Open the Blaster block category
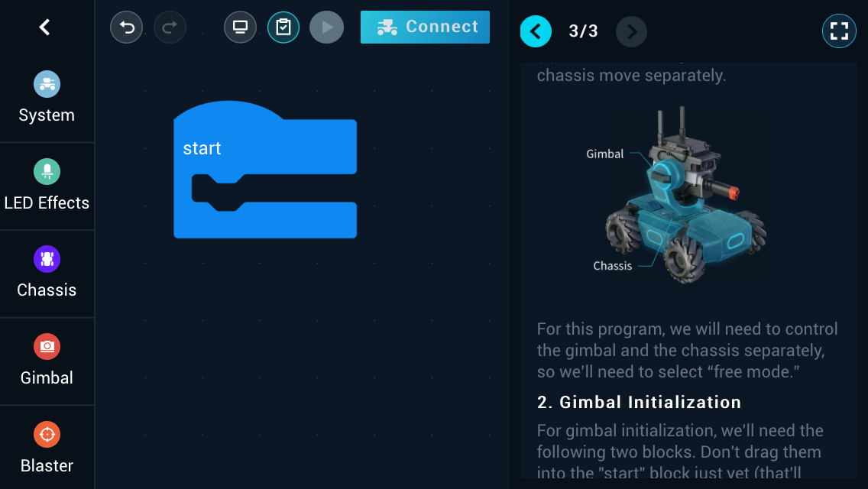The height and width of the screenshot is (489, 868). [47, 448]
